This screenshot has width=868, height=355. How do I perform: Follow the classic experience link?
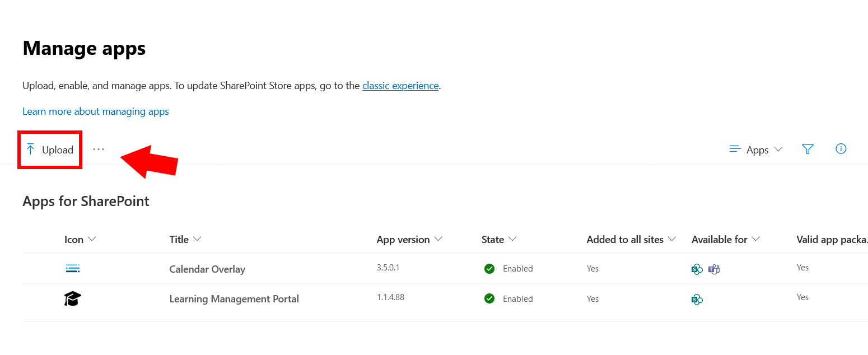point(400,86)
